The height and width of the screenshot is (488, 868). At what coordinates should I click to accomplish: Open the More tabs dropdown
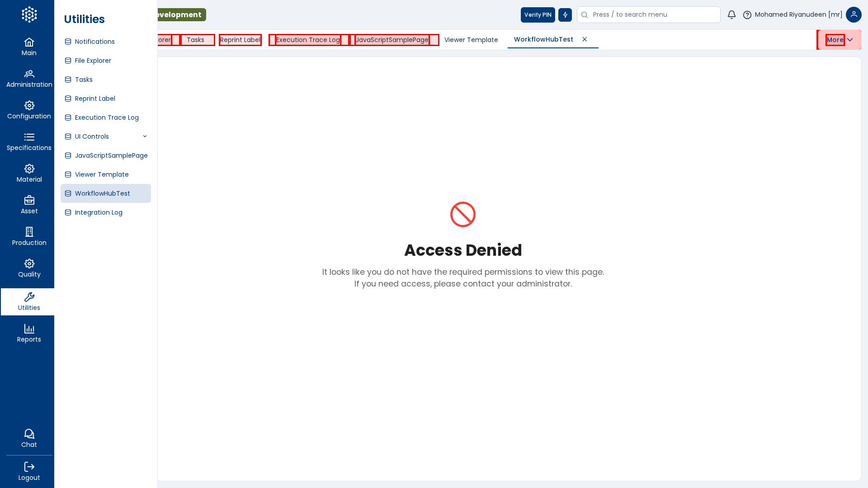coord(839,40)
